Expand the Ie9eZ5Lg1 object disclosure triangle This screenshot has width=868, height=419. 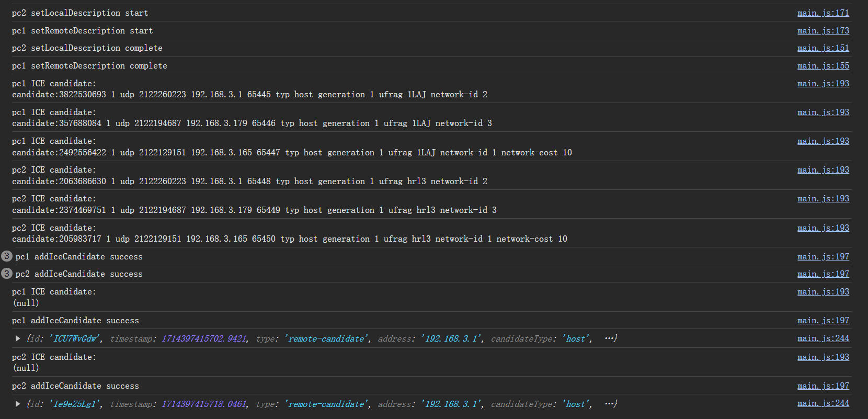coord(18,404)
